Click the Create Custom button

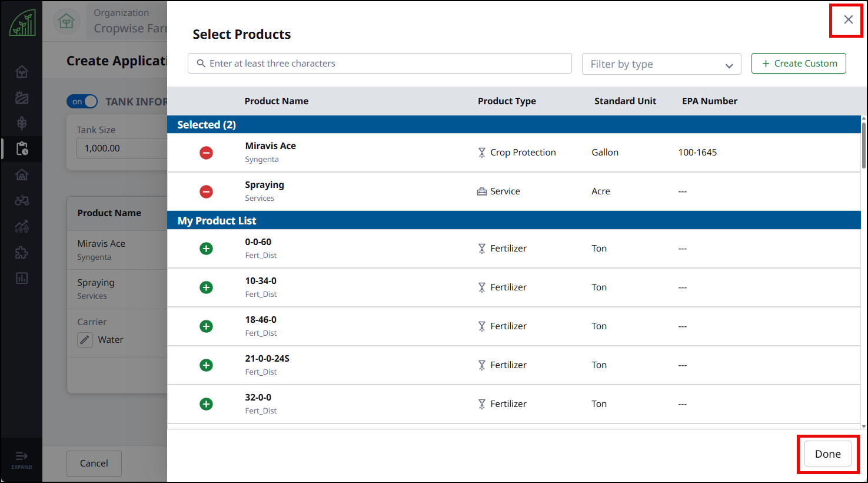coord(799,64)
